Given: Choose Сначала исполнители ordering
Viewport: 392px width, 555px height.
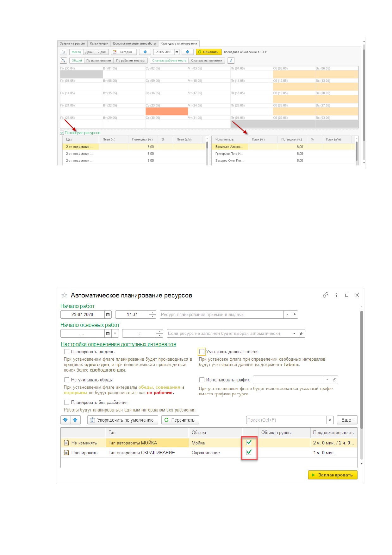Looking at the screenshot, I should pos(207,61).
